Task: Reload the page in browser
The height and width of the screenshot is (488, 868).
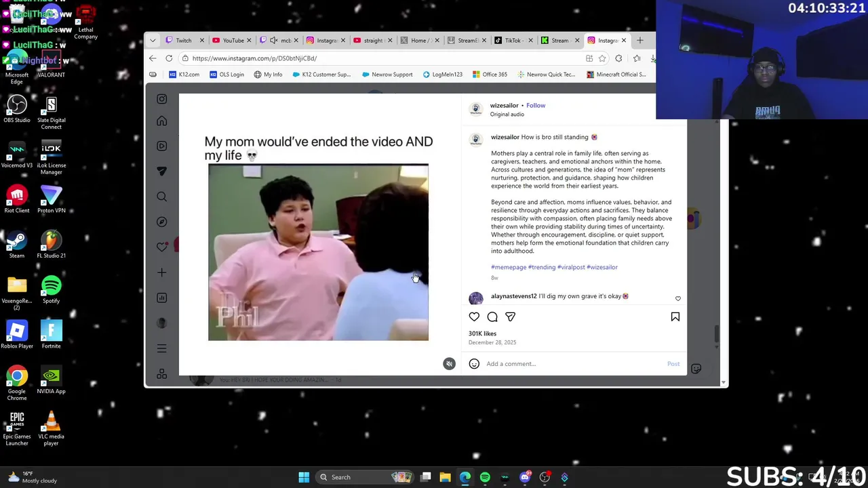Action: tap(169, 58)
